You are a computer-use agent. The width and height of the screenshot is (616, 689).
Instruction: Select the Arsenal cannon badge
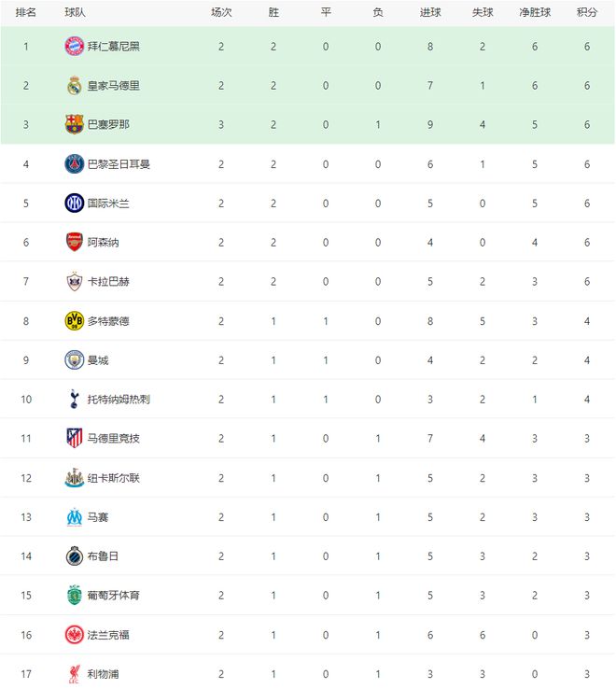[x=74, y=242]
